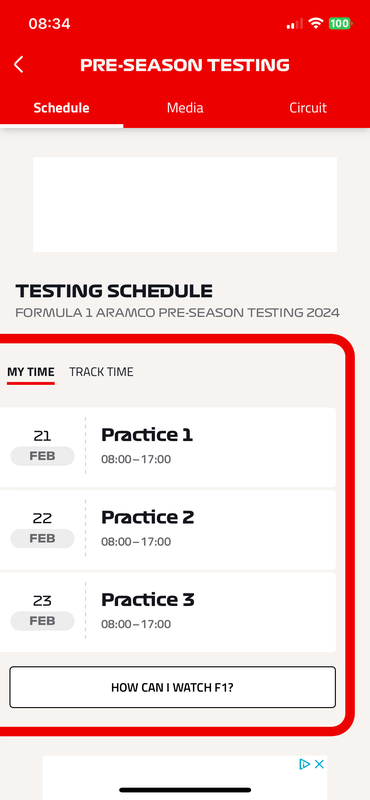The width and height of the screenshot is (370, 800).
Task: Tap the home indicator bar at bottom
Action: (185, 790)
